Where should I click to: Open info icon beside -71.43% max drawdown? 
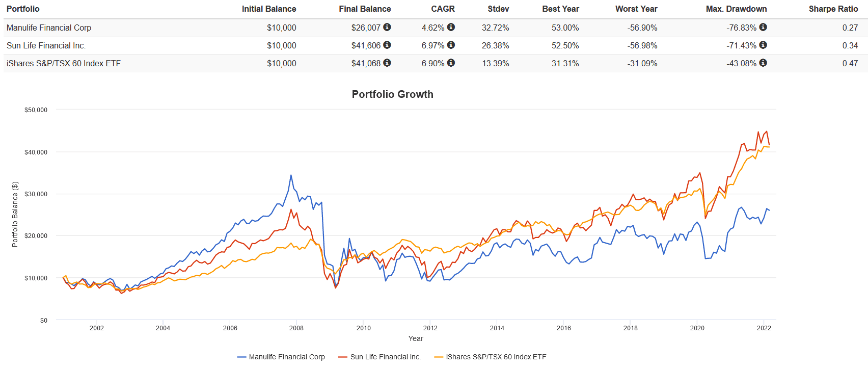point(763,45)
